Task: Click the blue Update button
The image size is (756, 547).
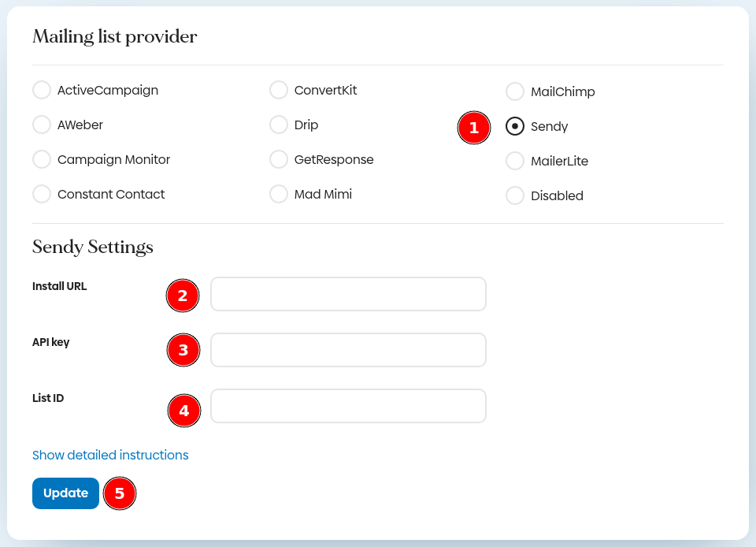Action: [65, 493]
